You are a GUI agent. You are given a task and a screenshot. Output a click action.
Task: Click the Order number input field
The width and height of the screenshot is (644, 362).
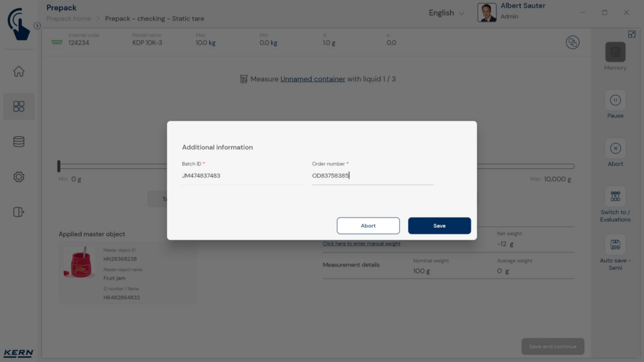(x=372, y=176)
